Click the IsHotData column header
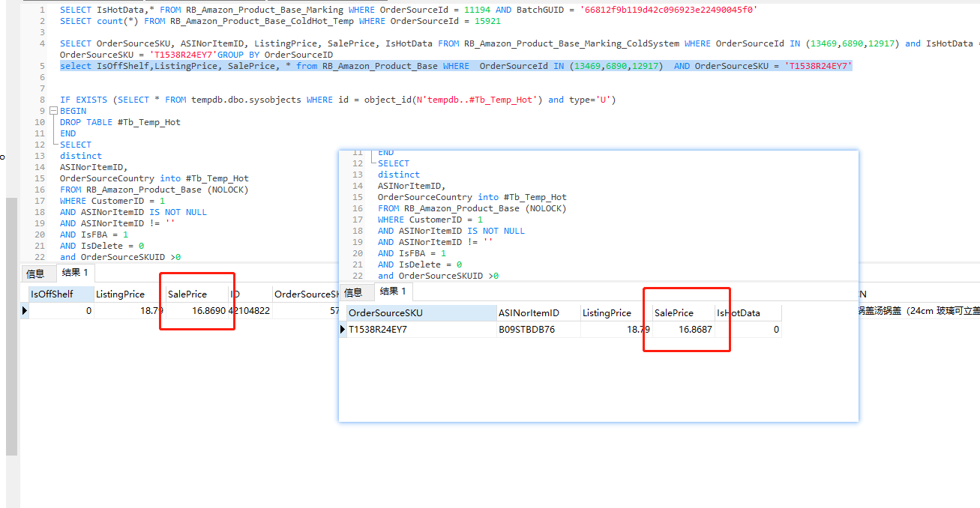 tap(748, 312)
